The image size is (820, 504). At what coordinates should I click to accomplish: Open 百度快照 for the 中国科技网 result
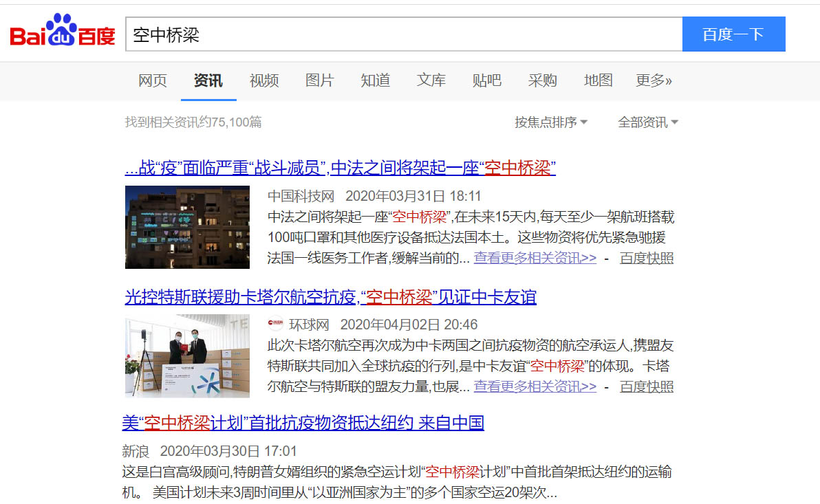click(647, 259)
